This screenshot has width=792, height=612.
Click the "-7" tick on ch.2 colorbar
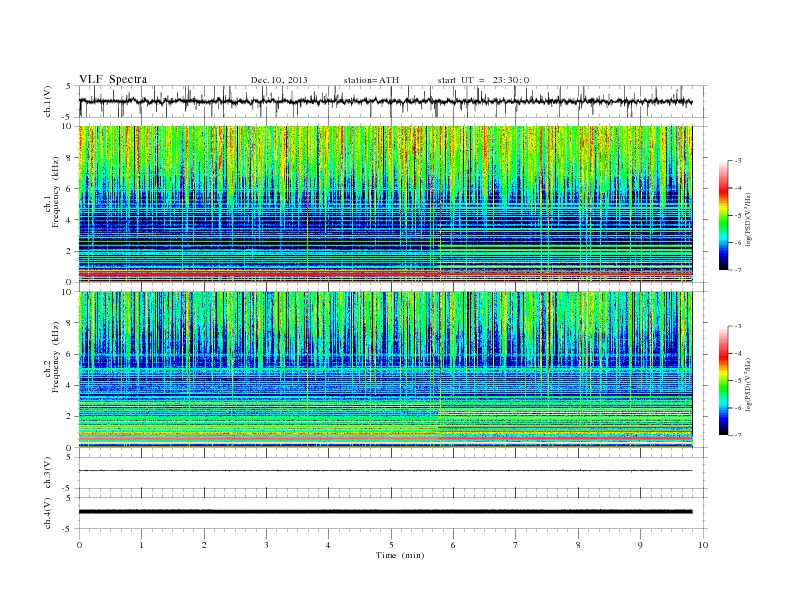(x=737, y=435)
